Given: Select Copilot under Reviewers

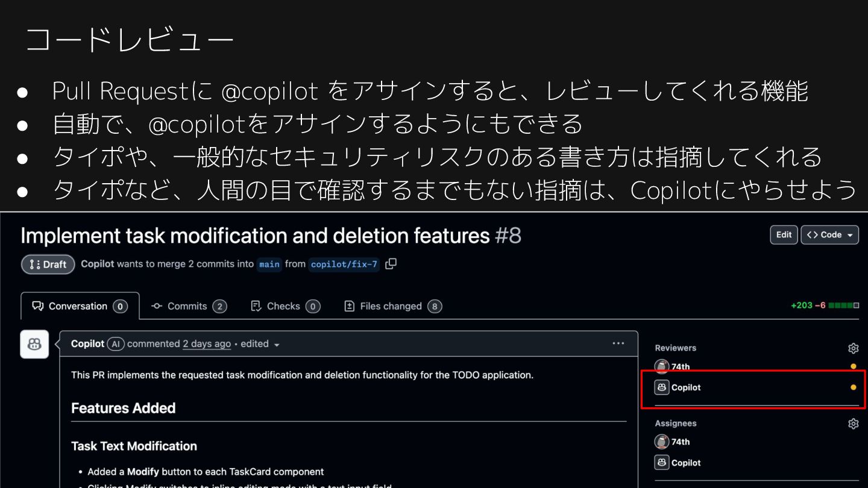Looking at the screenshot, I should point(686,387).
